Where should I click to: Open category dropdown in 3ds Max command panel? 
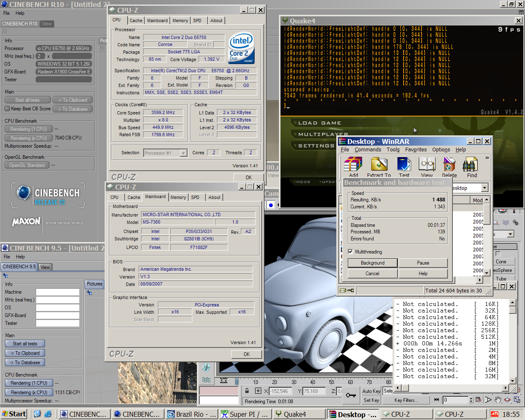click(511, 234)
